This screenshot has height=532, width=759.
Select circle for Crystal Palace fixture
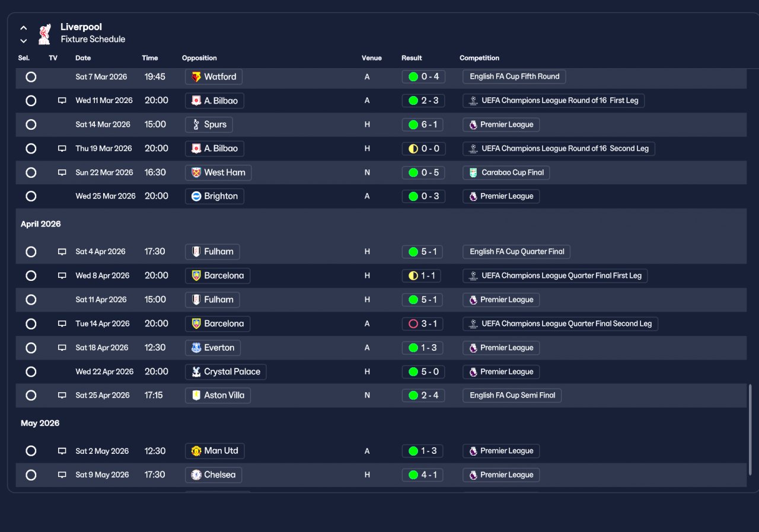(31, 371)
